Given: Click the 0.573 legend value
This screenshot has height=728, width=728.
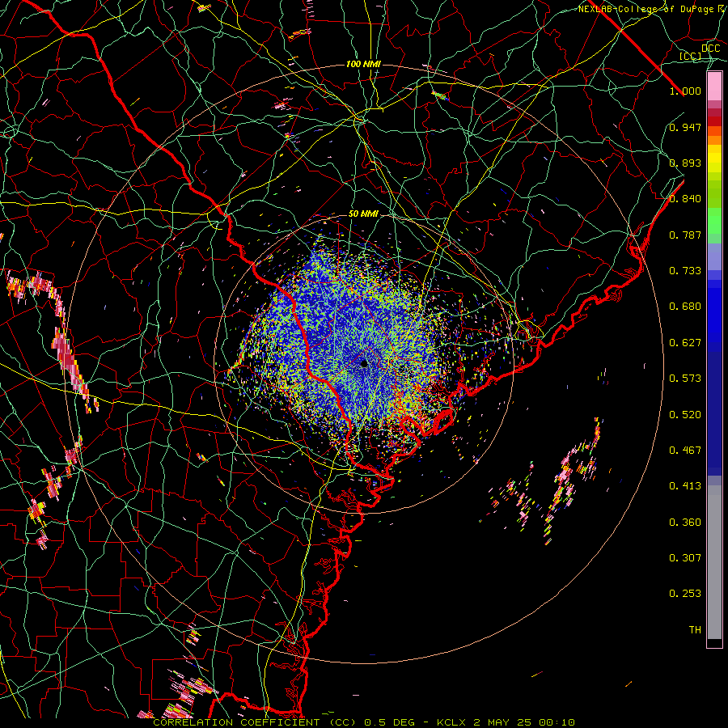Looking at the screenshot, I should point(685,379).
